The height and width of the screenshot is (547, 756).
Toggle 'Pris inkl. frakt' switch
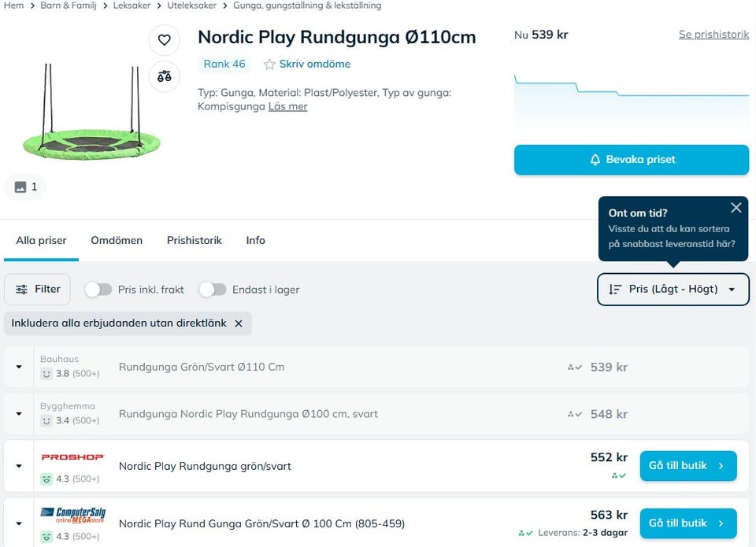point(98,290)
